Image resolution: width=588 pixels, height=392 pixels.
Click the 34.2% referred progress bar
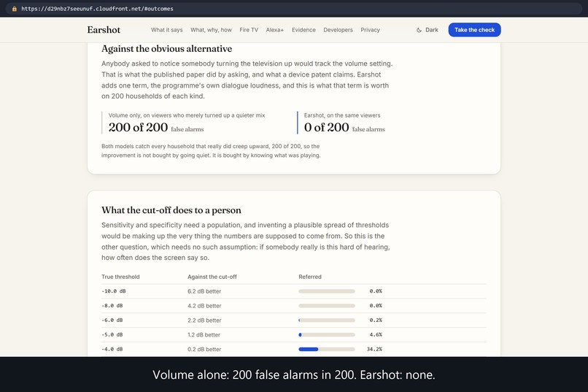[327, 349]
